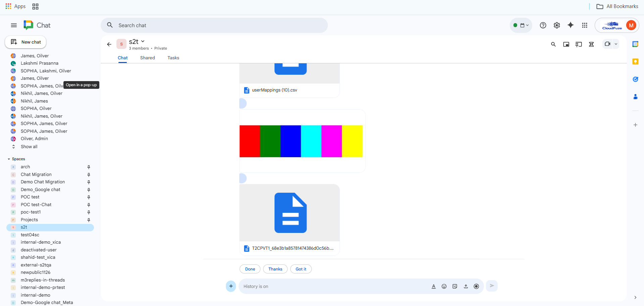Click the emoji picker icon in message box
The width and height of the screenshot is (644, 306).
point(444,286)
